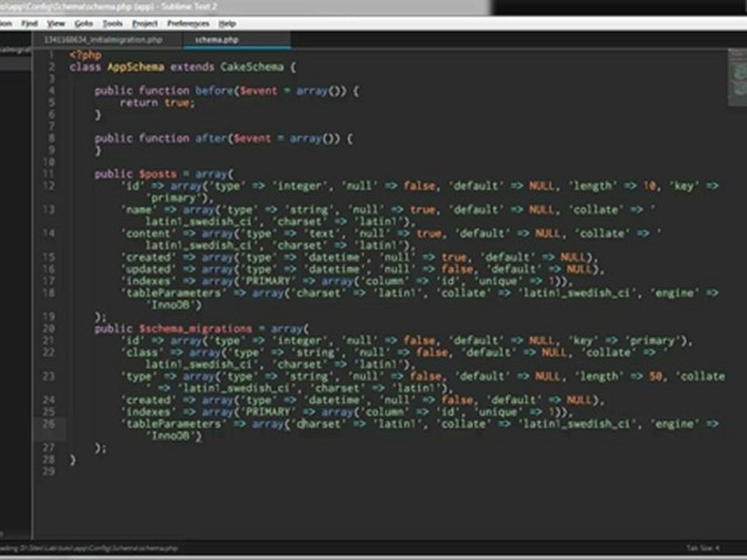Click 'name' key on line 13
The height and width of the screenshot is (560, 747).
tap(139, 210)
